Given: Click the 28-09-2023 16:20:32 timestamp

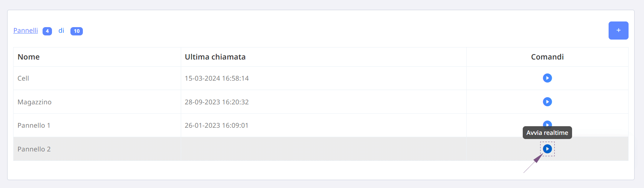Looking at the screenshot, I should (217, 102).
